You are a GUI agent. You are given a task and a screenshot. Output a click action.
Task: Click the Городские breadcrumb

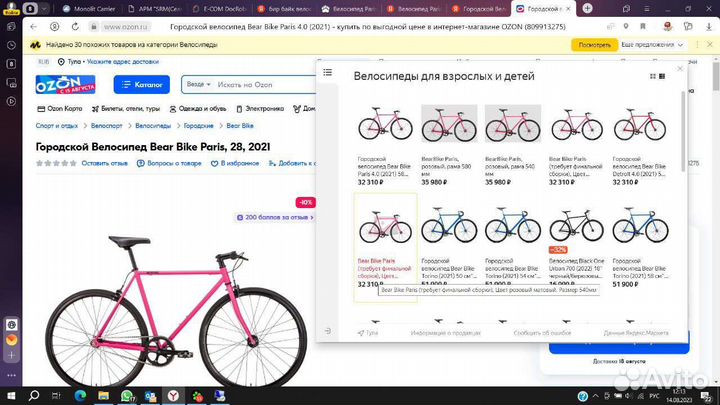point(198,126)
